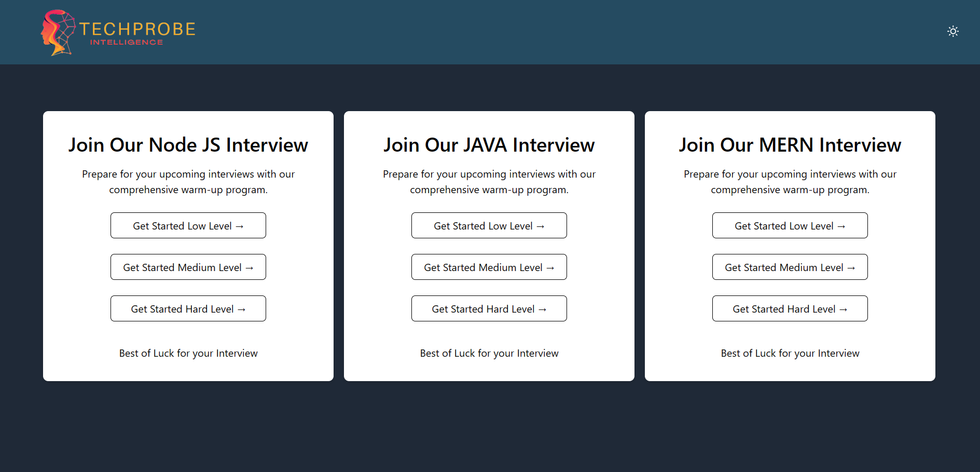This screenshot has height=472, width=980.
Task: Toggle the light/dark theme sun icon
Action: click(953, 31)
